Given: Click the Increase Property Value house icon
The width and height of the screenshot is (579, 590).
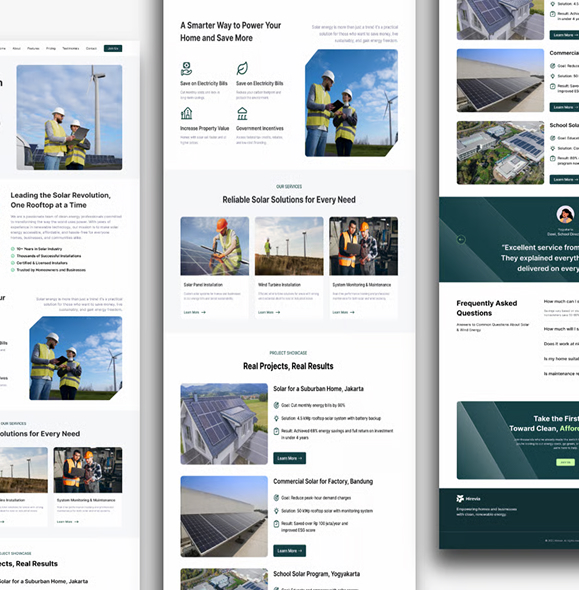Looking at the screenshot, I should click(186, 113).
